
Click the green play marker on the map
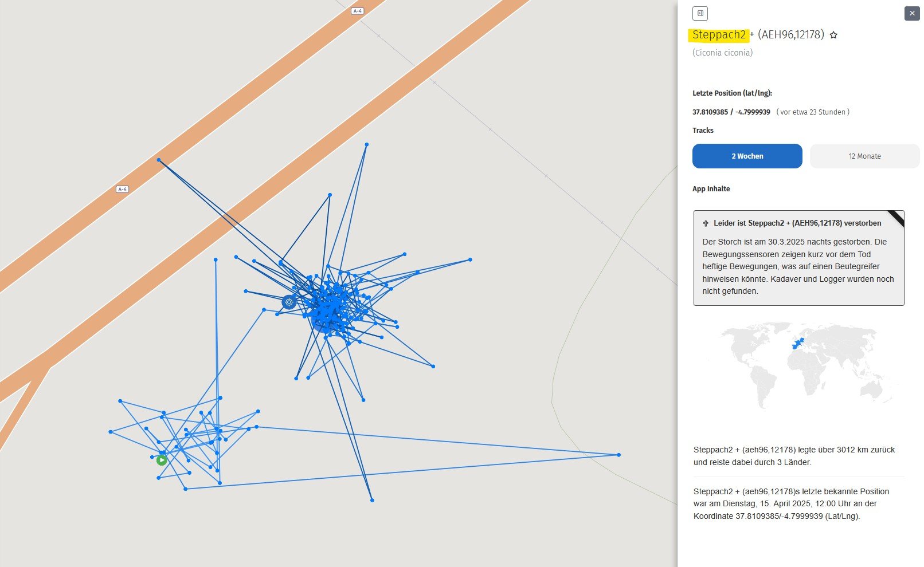[x=162, y=460]
